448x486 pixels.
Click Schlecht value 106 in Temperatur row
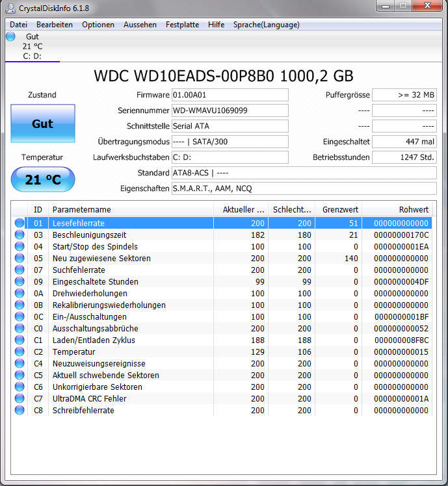click(304, 352)
